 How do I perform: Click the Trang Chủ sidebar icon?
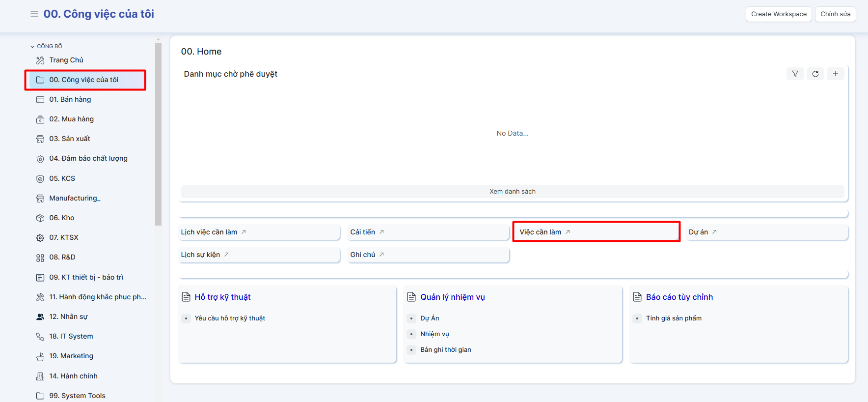click(x=40, y=60)
